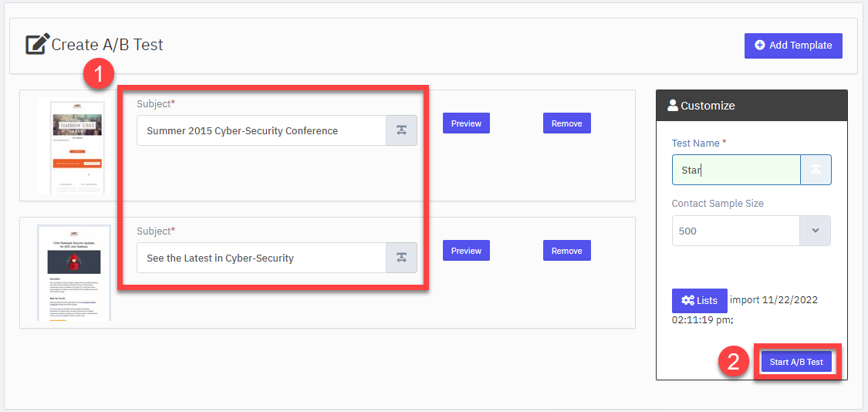
Task: Open the Contact Sample Size dropdown arrow
Action: click(x=815, y=231)
